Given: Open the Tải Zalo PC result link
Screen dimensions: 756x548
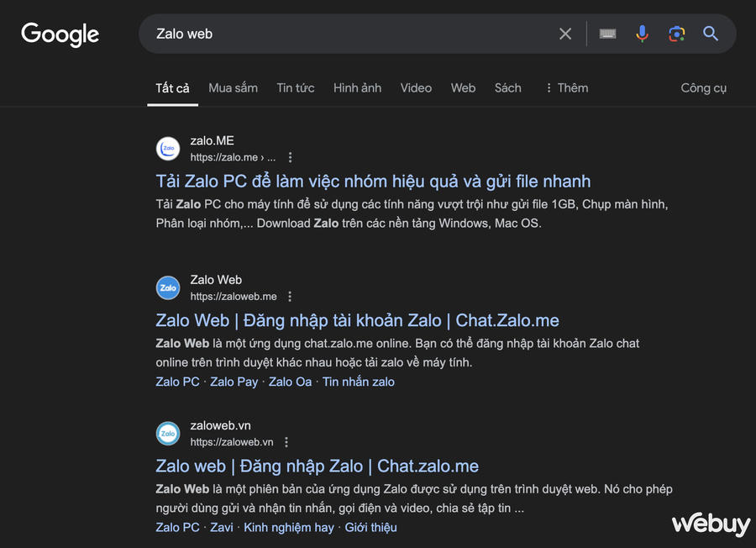Looking at the screenshot, I should [373, 181].
